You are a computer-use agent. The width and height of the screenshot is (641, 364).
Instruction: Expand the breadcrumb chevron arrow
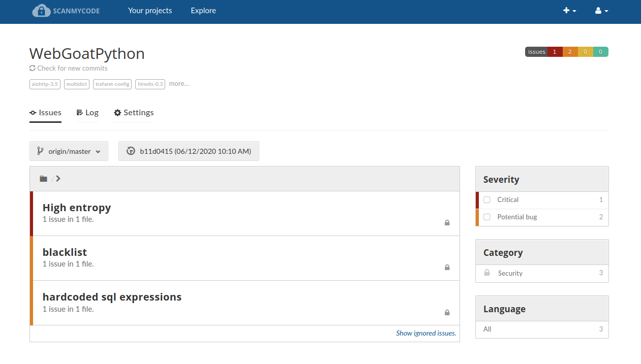pos(58,179)
